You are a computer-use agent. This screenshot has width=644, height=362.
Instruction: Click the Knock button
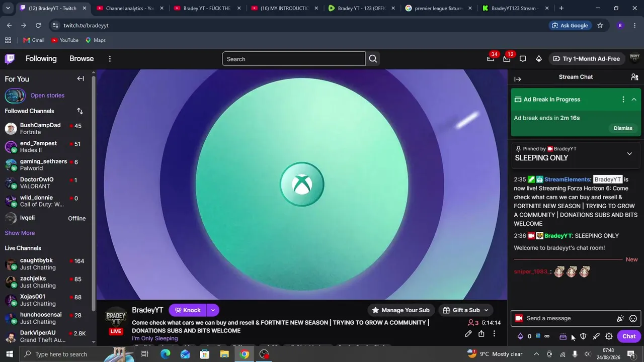click(x=188, y=310)
